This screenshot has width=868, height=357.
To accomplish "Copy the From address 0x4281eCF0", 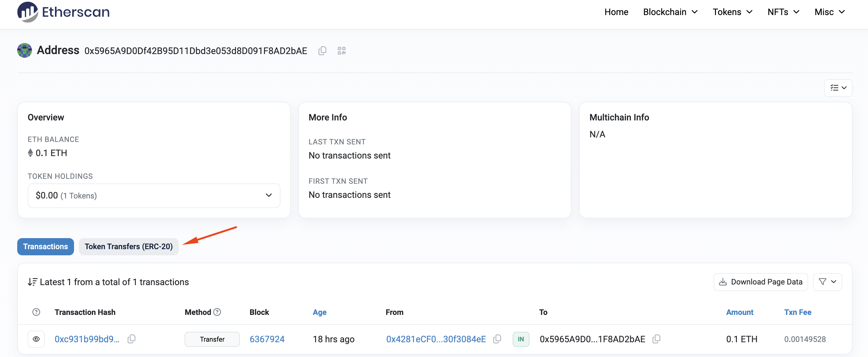I will (497, 339).
